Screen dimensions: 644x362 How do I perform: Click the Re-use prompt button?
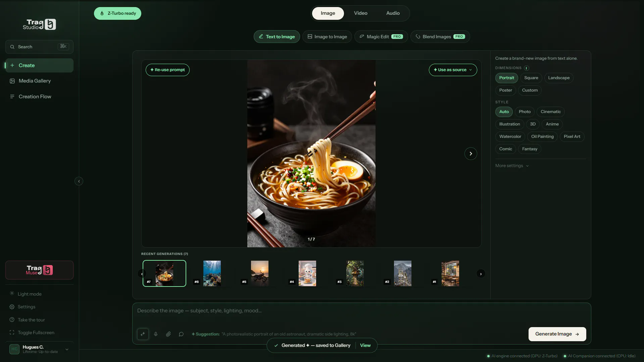point(167,70)
